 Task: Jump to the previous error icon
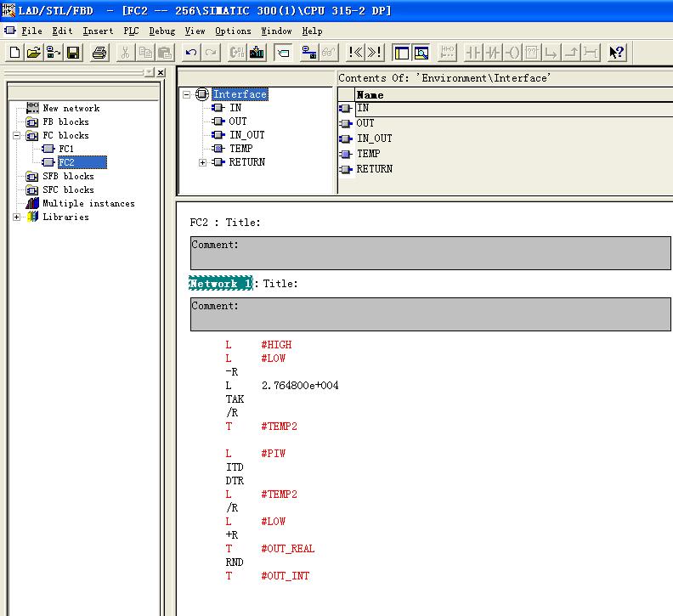pos(356,53)
